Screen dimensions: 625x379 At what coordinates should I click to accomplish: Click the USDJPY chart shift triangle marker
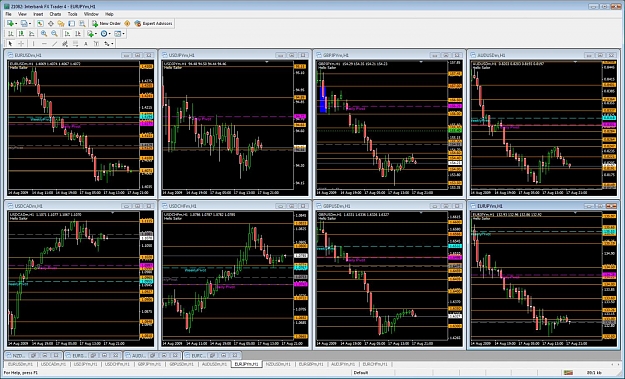point(267,62)
